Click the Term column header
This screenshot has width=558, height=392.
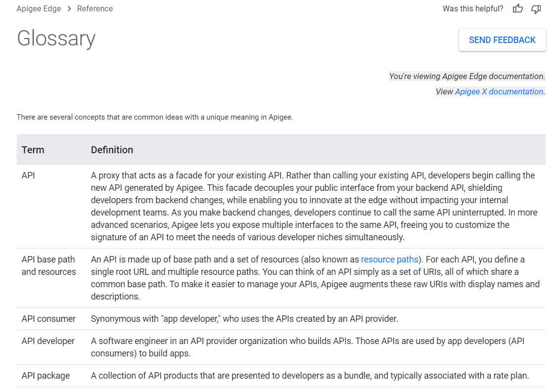click(33, 150)
